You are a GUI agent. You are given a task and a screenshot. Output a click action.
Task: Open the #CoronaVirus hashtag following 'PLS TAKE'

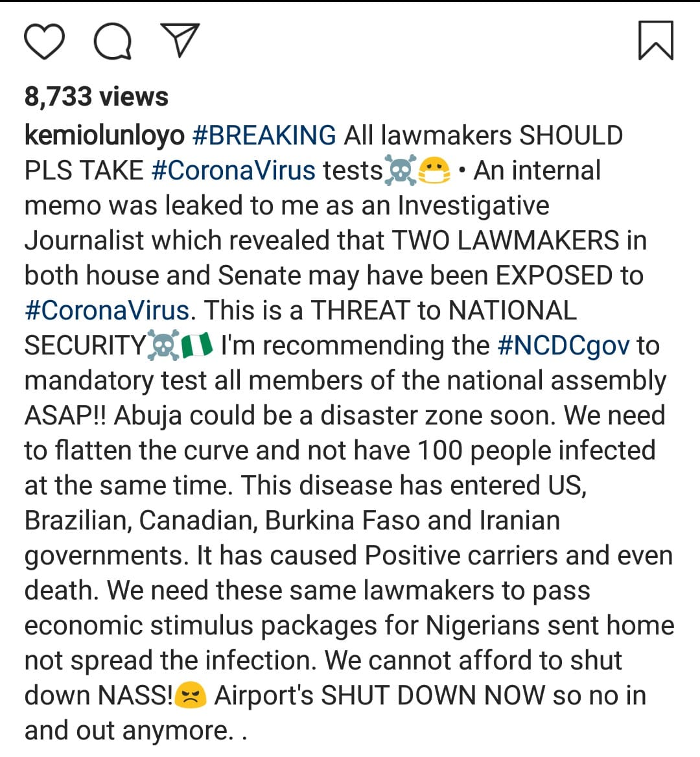[233, 170]
